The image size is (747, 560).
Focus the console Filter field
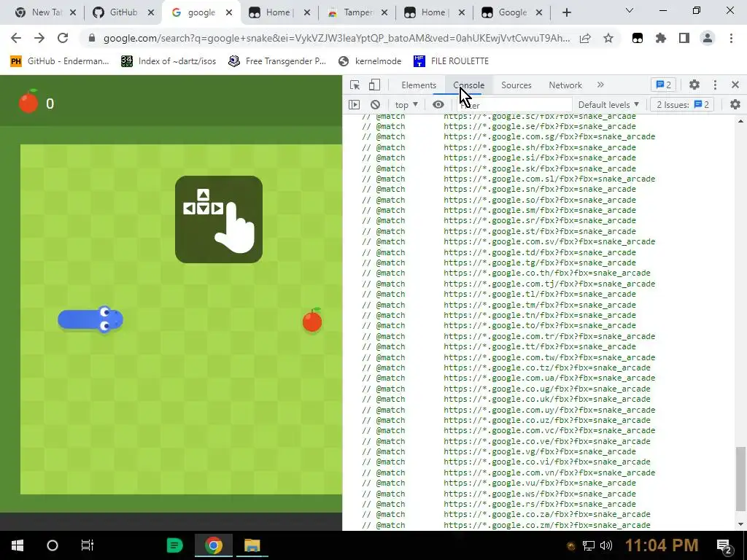[x=514, y=105]
